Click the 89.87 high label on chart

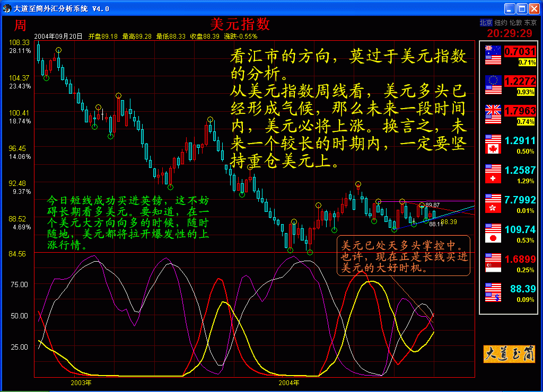click(433, 205)
